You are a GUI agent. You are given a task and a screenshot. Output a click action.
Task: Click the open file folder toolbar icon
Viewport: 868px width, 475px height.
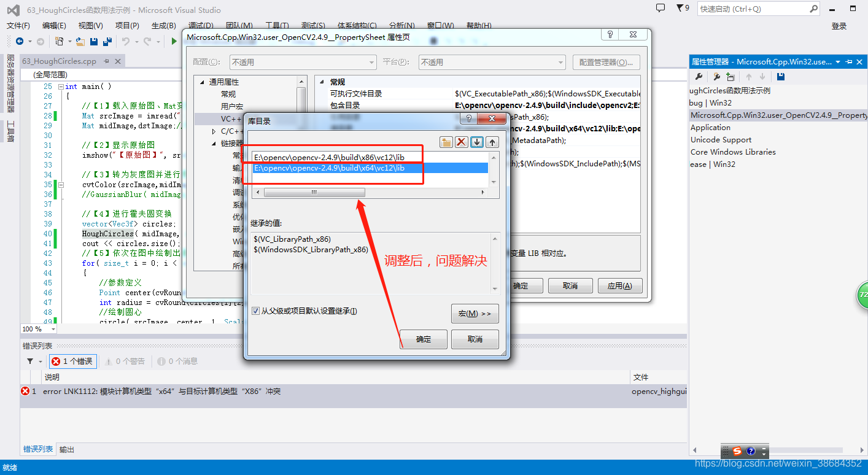pos(80,41)
